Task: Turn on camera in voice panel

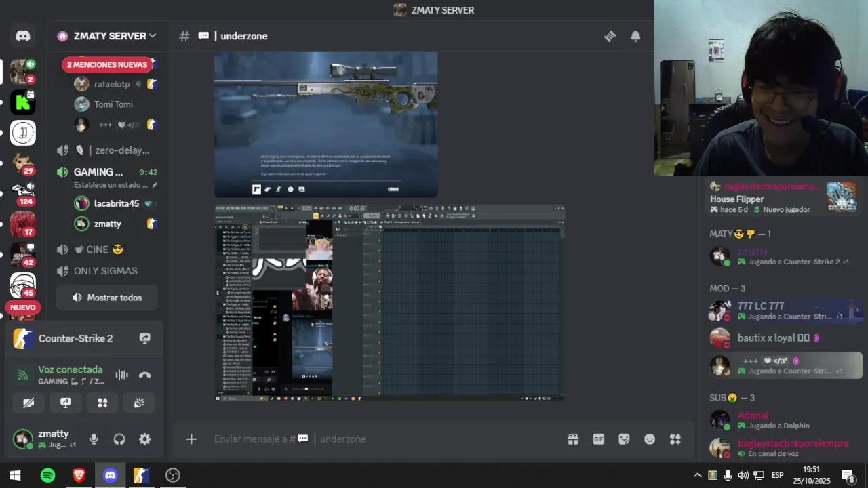Action: (28, 403)
